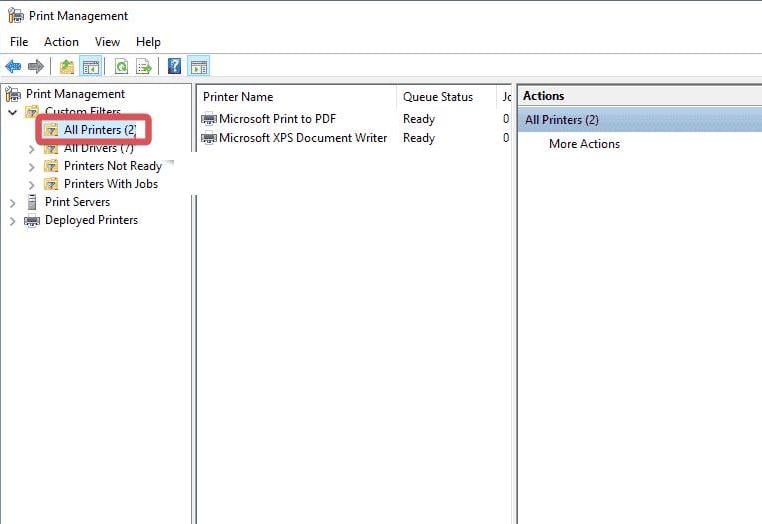
Task: Click the Microsoft XPS Document Writer printer icon
Action: 209,138
